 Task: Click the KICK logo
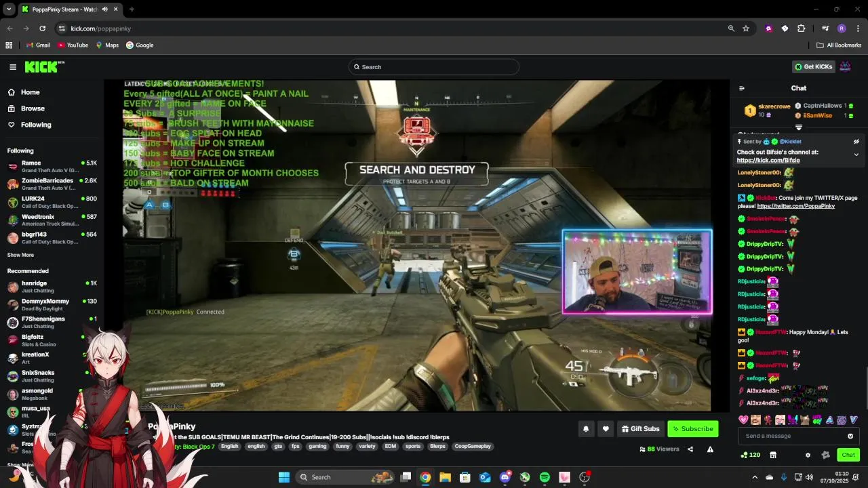click(x=44, y=66)
